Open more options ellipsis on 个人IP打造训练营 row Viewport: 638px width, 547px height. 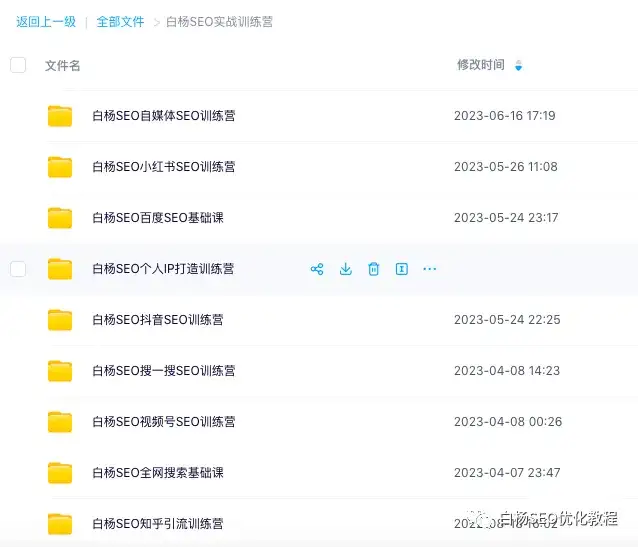(x=430, y=269)
